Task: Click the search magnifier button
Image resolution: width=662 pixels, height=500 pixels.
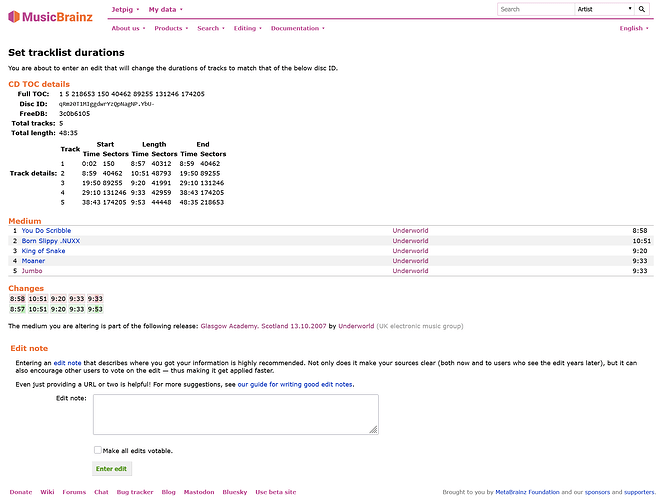Action: point(646,9)
